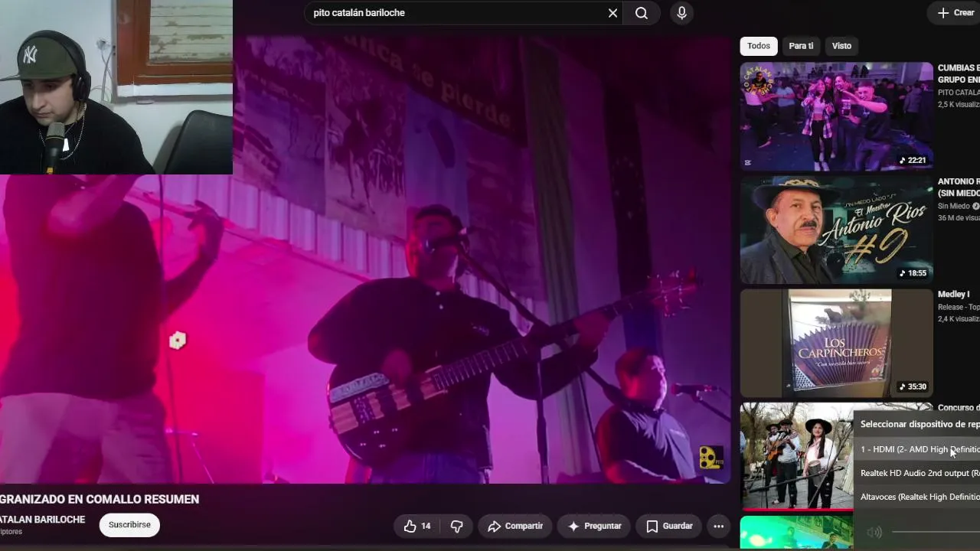This screenshot has width=980, height=551.
Task: Open the Los Carpincheros Medley thumbnail
Action: click(x=836, y=343)
